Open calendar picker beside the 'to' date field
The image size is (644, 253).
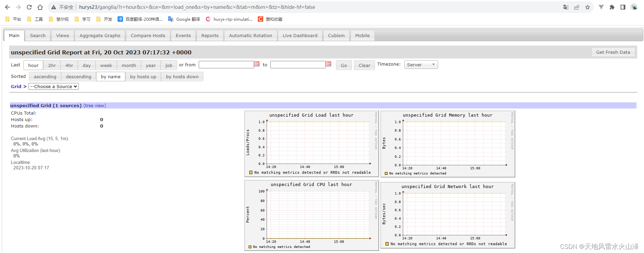coord(328,64)
